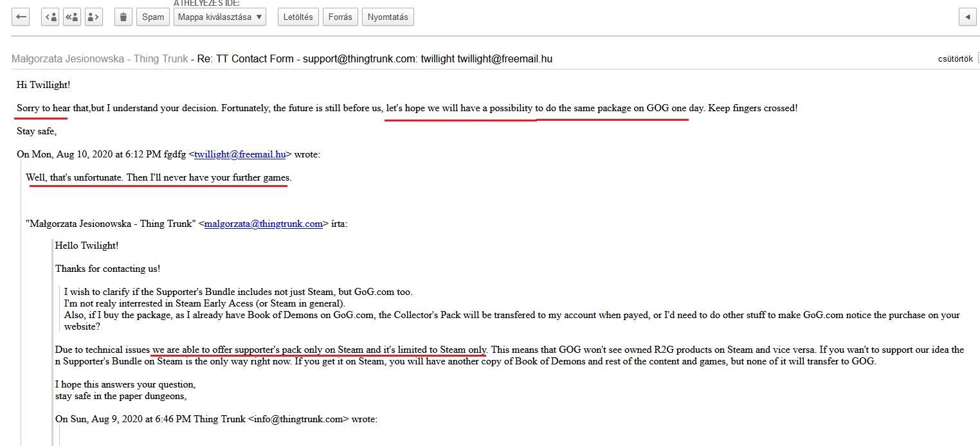Image resolution: width=980 pixels, height=446 pixels.
Task: Click the "On Mon, Aug 10, 2020" quote header
Action: pyautogui.click(x=168, y=154)
